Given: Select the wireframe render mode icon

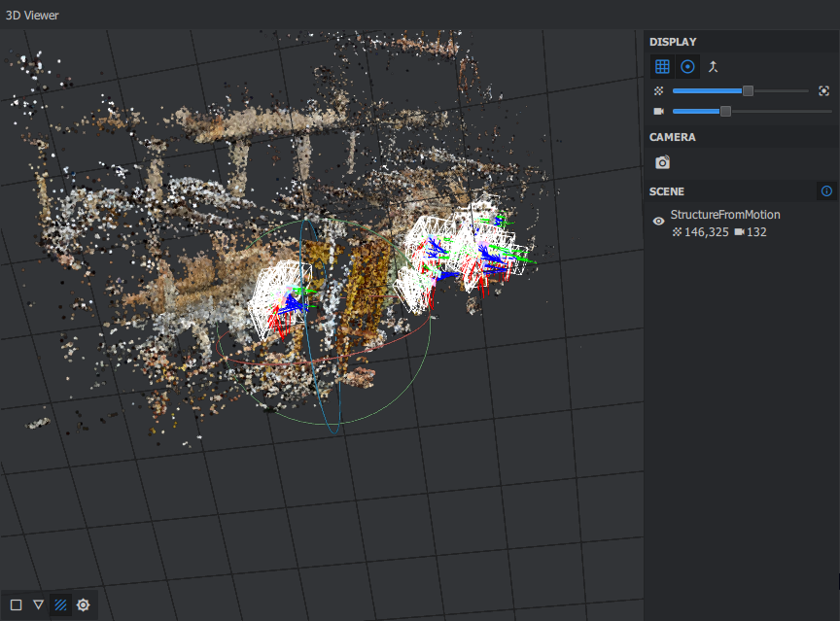Looking at the screenshot, I should pos(38,604).
